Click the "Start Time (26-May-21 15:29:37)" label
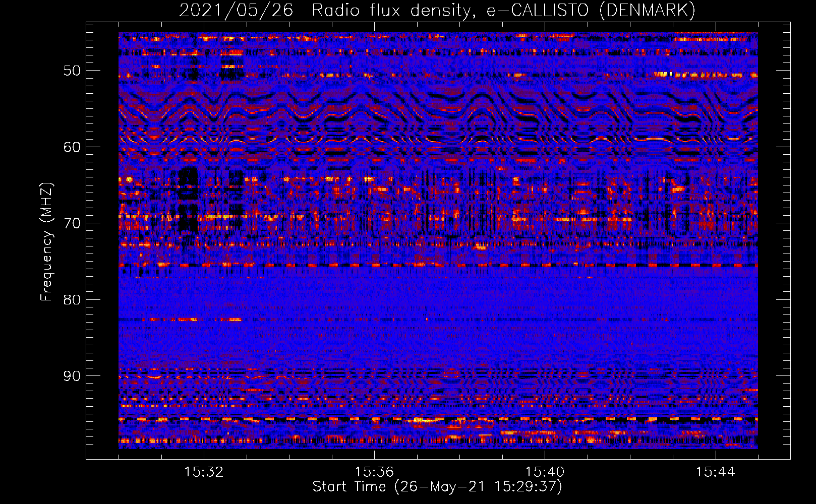 click(x=437, y=487)
